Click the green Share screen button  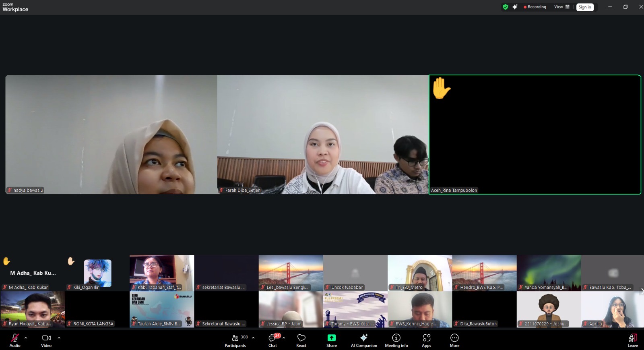331,340
